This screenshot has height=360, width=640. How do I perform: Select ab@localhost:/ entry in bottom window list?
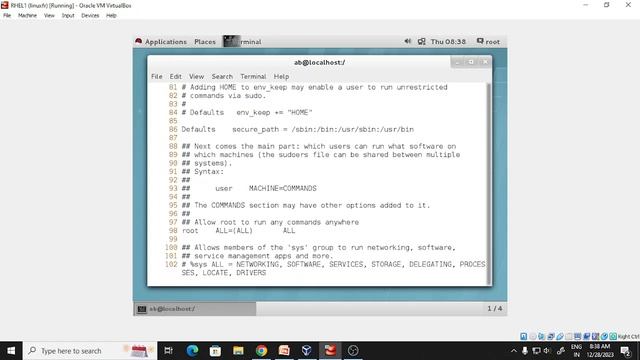(195, 309)
